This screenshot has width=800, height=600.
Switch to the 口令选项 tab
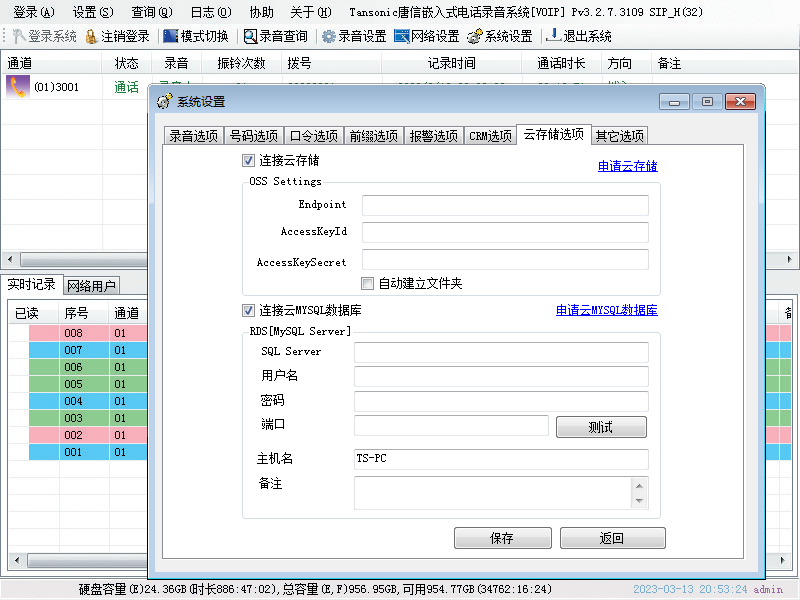pos(314,136)
